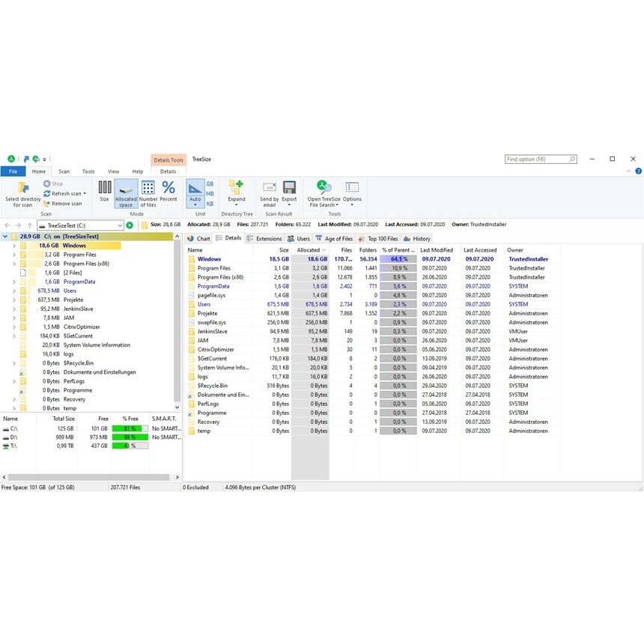Click in the Find option search box

pyautogui.click(x=536, y=159)
